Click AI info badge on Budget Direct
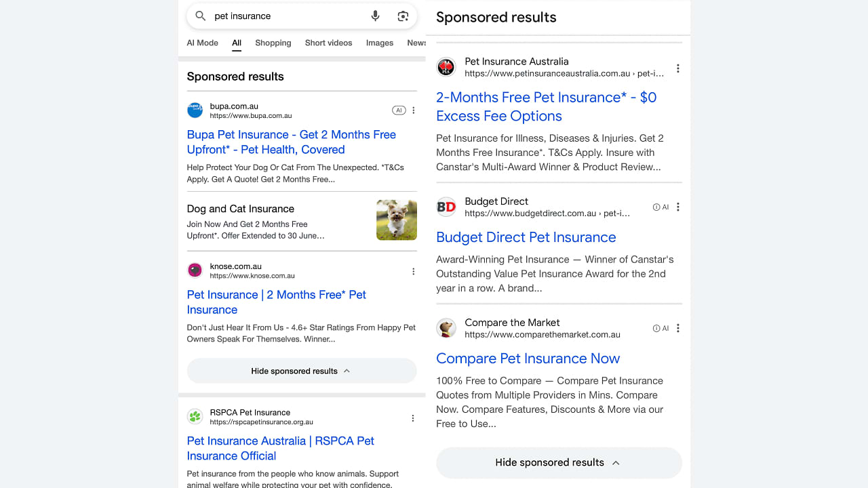This screenshot has height=488, width=868. pos(660,207)
